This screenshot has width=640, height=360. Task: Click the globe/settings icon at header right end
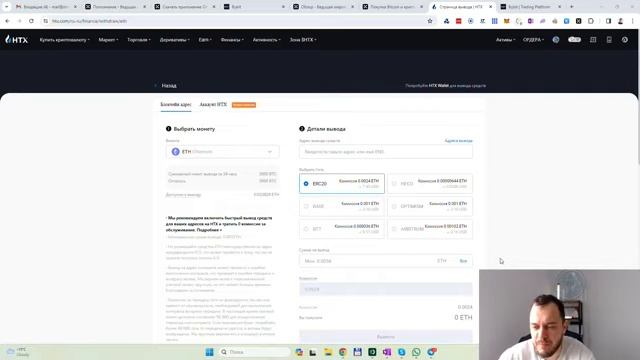625,40
